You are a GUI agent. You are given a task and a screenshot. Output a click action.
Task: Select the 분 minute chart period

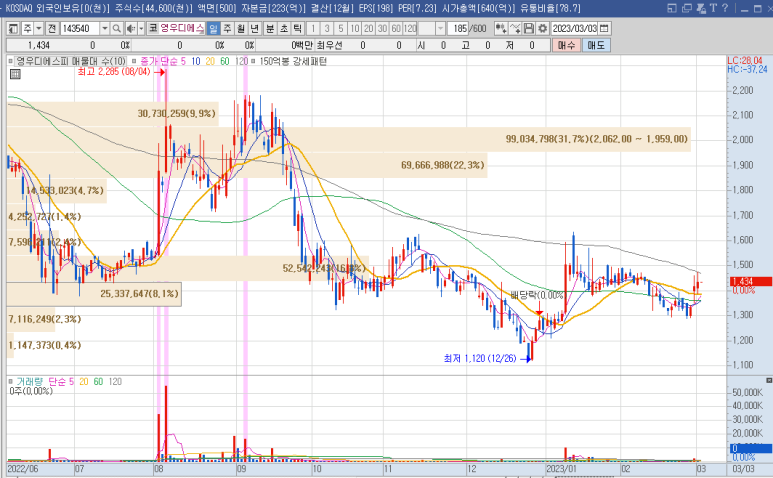coord(270,29)
